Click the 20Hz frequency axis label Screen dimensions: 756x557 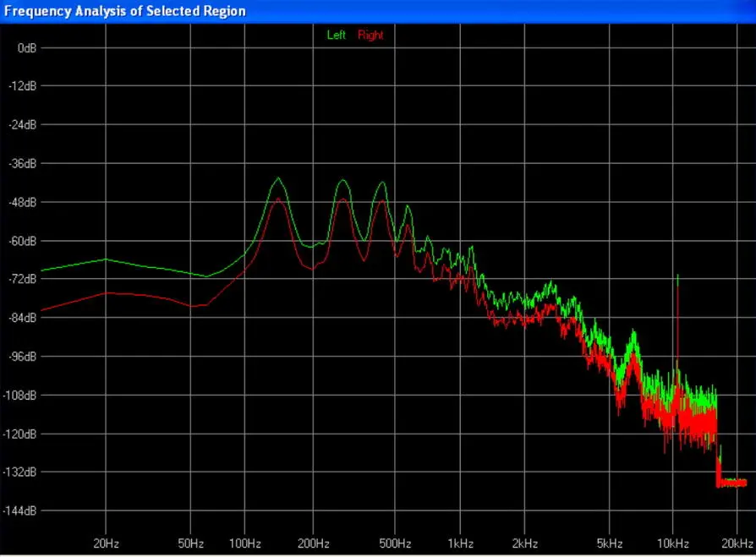click(x=106, y=543)
